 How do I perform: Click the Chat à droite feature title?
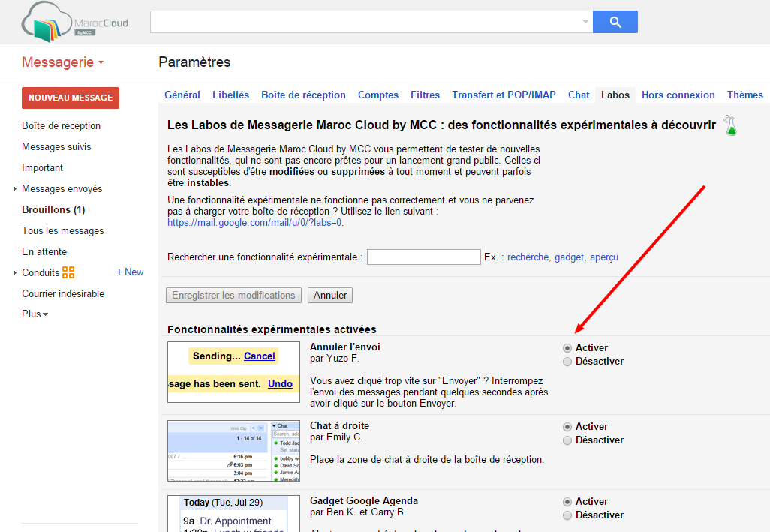[339, 426]
